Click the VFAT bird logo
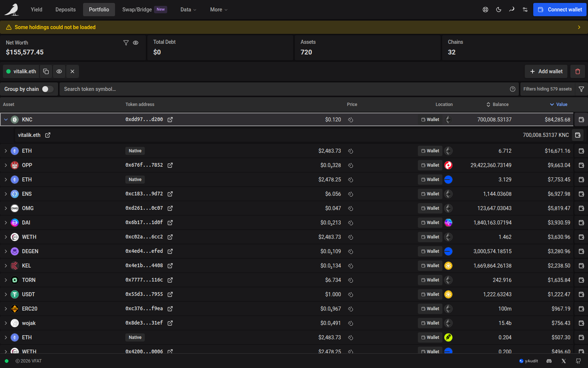588x368 pixels. [12, 10]
